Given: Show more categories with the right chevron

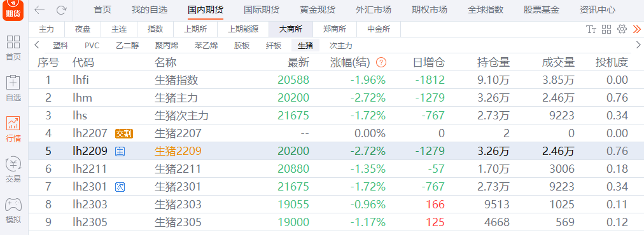Looking at the screenshot, I should pos(638,45).
